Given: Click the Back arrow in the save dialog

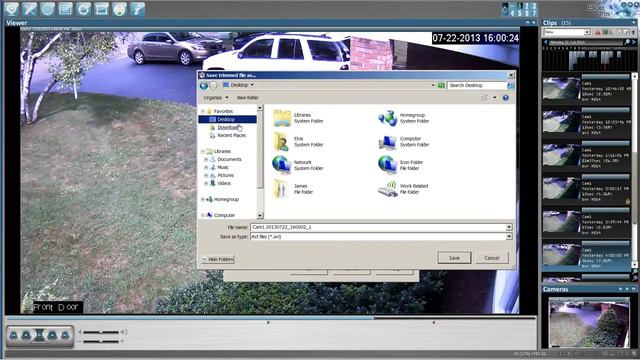Looking at the screenshot, I should [204, 85].
